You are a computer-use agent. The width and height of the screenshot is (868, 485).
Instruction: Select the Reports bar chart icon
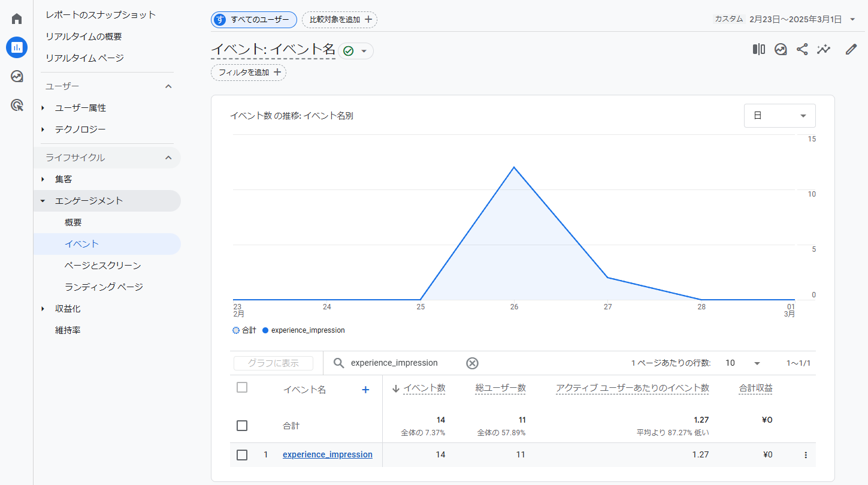(x=17, y=47)
